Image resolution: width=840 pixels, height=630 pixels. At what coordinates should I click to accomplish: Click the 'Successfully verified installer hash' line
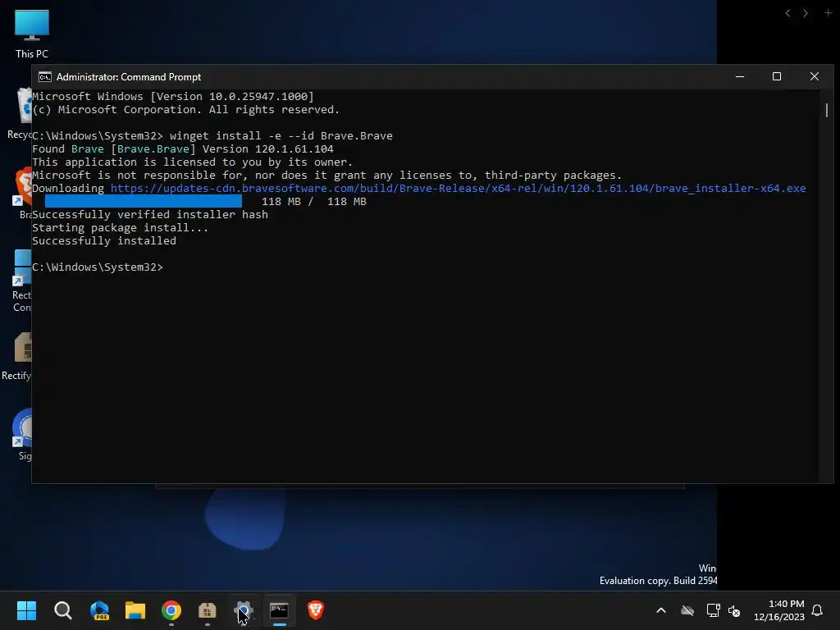[x=150, y=214]
